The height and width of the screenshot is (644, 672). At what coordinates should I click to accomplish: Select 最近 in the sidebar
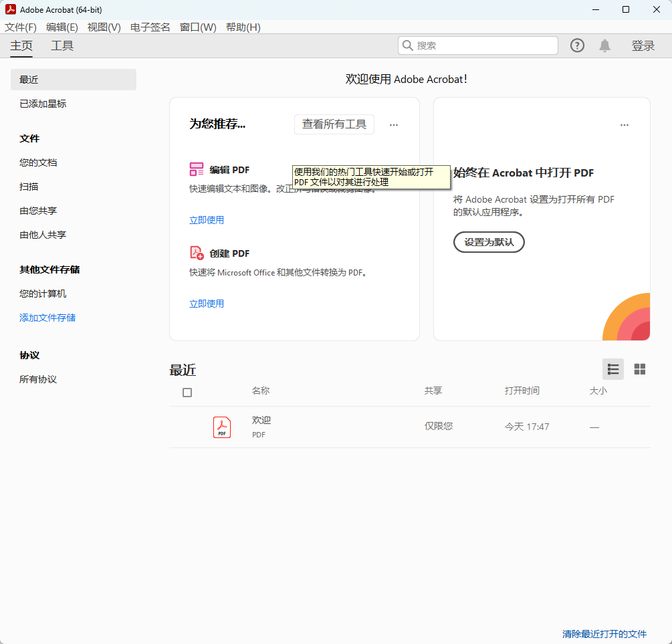coord(74,80)
